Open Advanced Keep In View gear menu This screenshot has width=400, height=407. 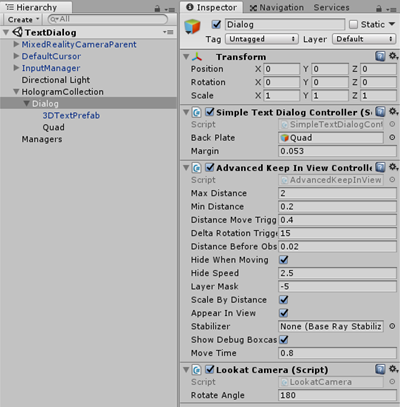[x=393, y=167]
